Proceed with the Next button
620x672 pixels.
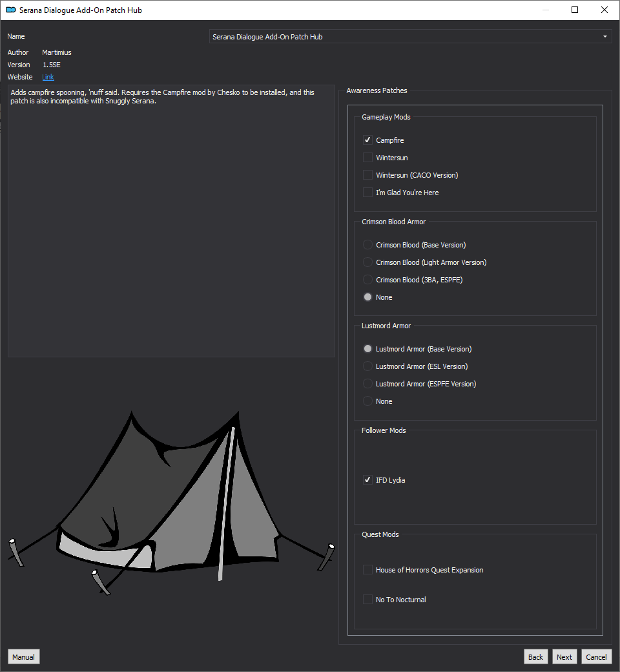[564, 657]
